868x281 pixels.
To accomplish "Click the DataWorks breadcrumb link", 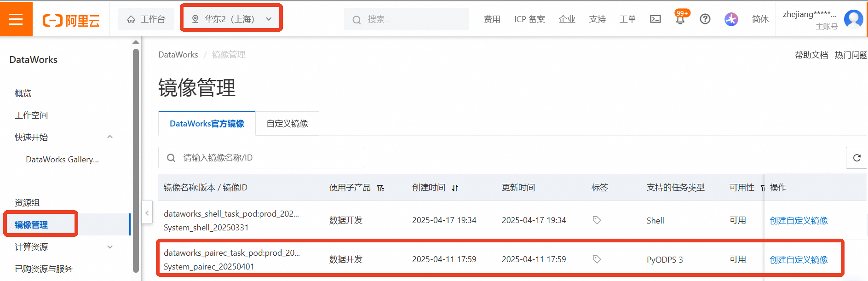I will 178,55.
